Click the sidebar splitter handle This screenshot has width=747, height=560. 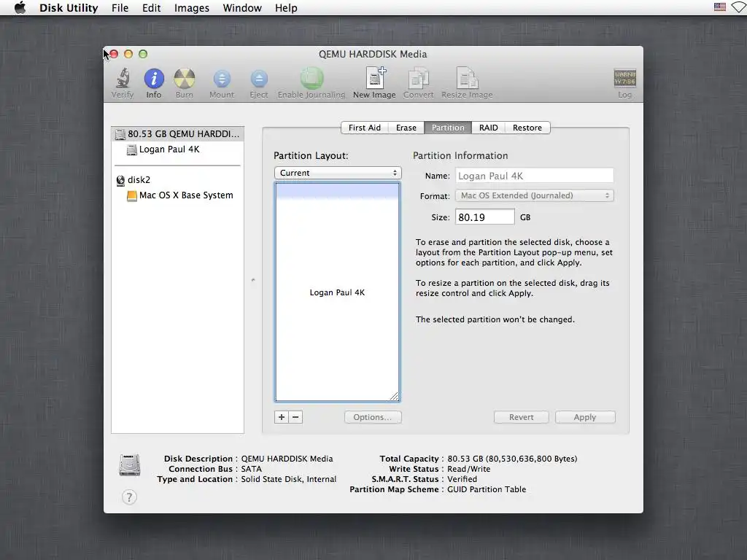coord(253,280)
